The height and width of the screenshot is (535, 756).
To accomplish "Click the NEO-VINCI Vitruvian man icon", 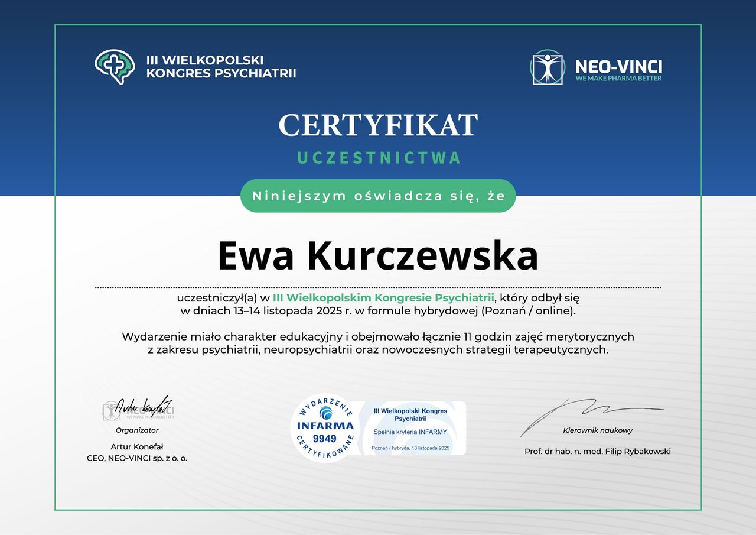I will tap(548, 68).
